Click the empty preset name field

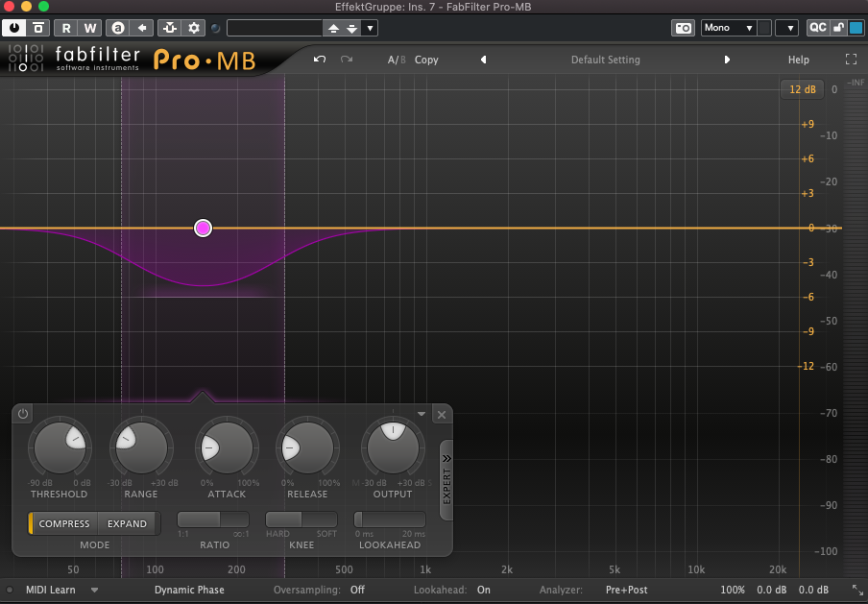coord(275,28)
